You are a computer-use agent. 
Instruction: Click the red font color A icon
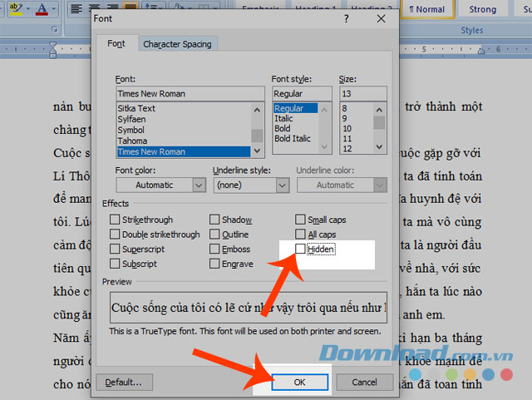[x=42, y=8]
